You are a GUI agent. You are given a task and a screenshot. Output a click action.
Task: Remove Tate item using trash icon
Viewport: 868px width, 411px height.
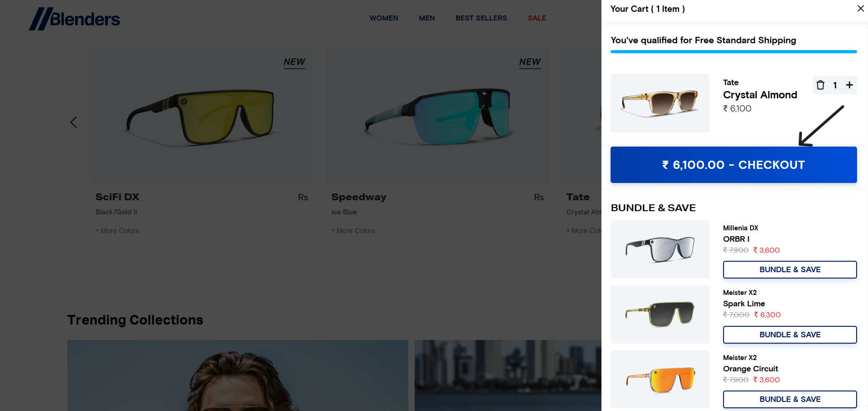tap(821, 85)
